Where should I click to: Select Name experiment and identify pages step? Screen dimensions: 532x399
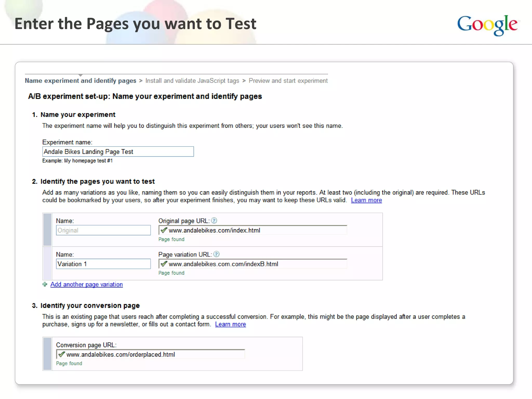click(81, 81)
